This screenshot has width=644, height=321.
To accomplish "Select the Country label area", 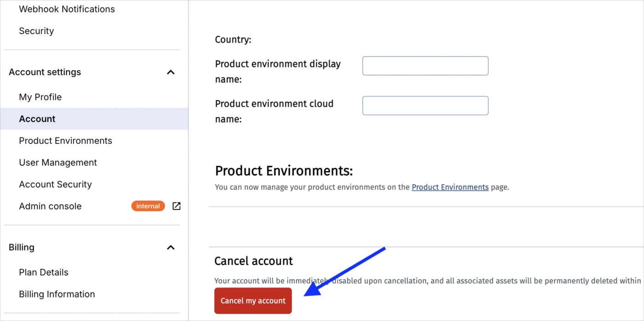I will (233, 40).
